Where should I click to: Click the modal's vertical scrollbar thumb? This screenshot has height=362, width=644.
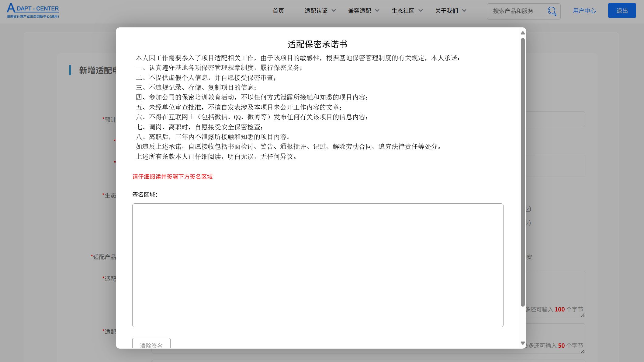[523, 172]
